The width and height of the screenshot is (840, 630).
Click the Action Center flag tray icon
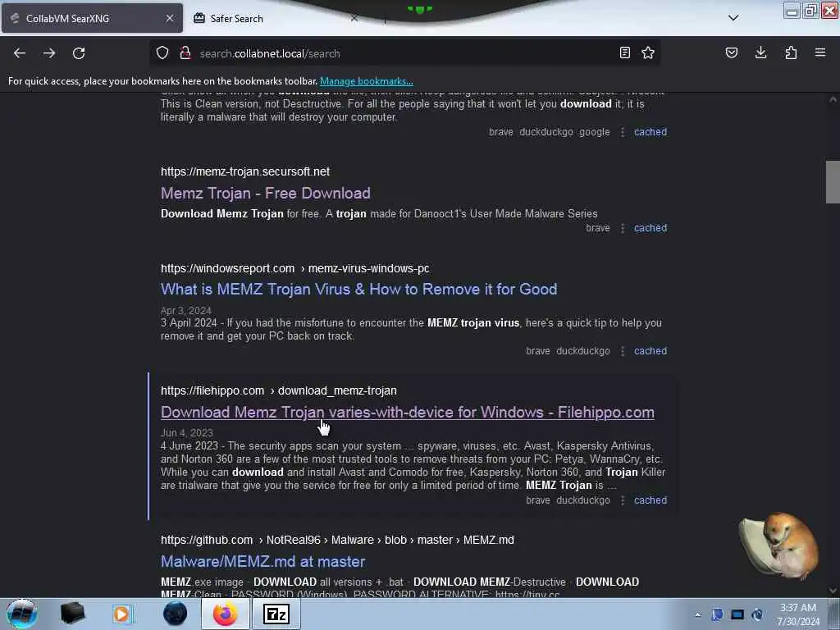point(717,614)
